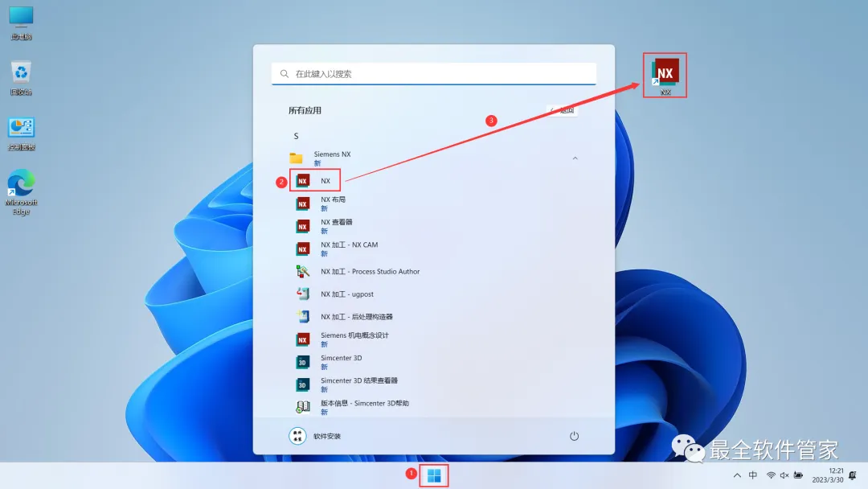Select the NX desktop shortcut
The image size is (868, 489).
click(665, 76)
